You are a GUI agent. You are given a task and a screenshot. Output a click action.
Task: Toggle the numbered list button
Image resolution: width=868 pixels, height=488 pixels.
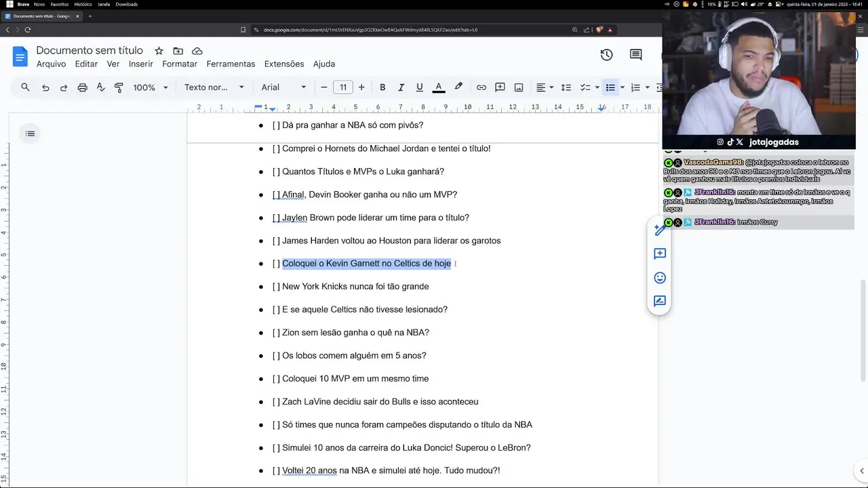click(635, 87)
